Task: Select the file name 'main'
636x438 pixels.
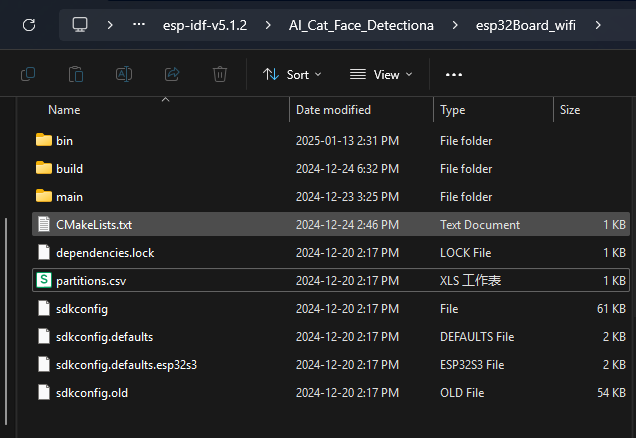Action: 69,197
